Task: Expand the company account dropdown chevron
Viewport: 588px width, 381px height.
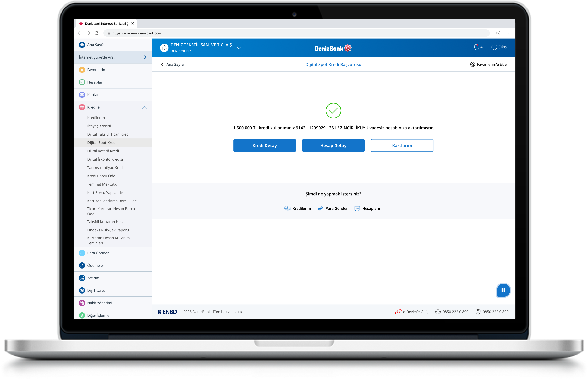Action: pyautogui.click(x=239, y=48)
